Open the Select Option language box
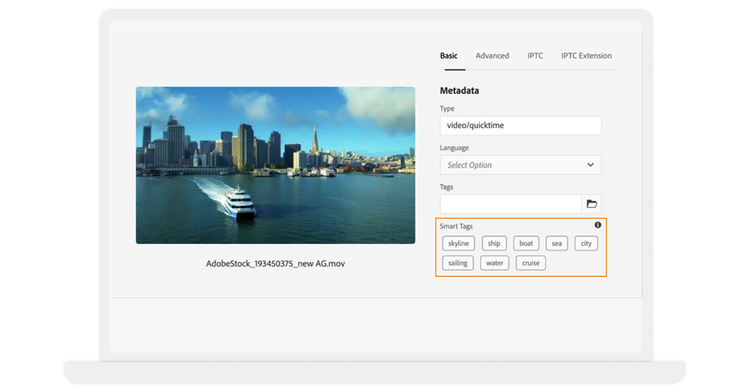750x392 pixels. [520, 165]
